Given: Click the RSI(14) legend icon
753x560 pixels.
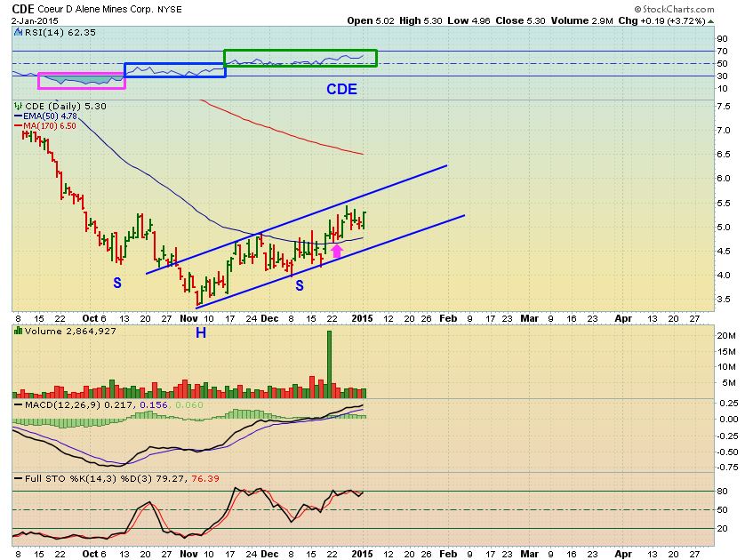Looking at the screenshot, I should [19, 32].
